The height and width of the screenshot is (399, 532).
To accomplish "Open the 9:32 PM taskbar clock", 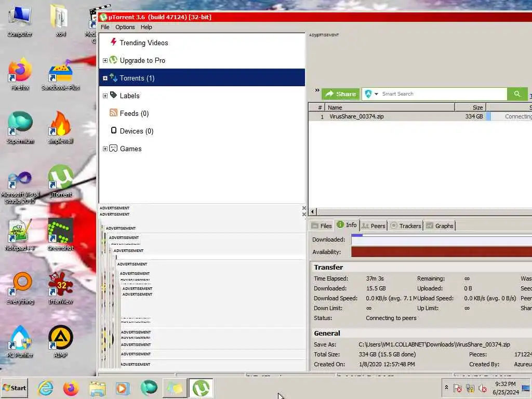I will [x=506, y=388].
